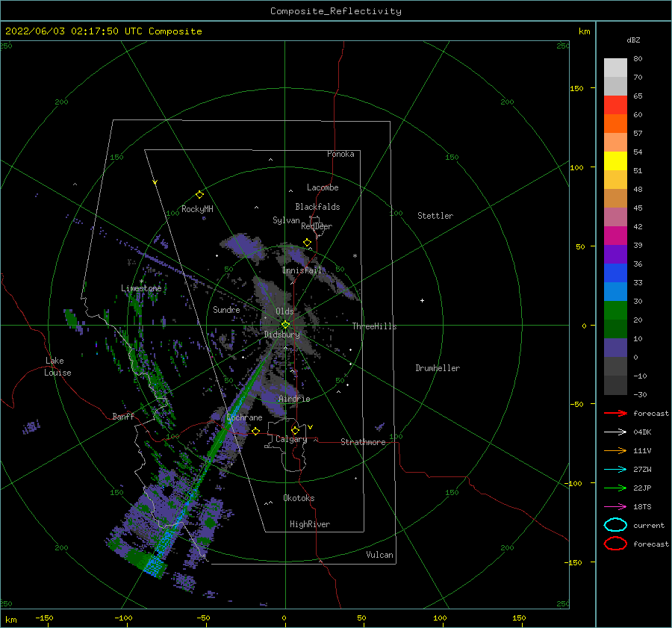Click the red forecast ellipse icon
The height and width of the screenshot is (628, 672).
click(x=615, y=544)
